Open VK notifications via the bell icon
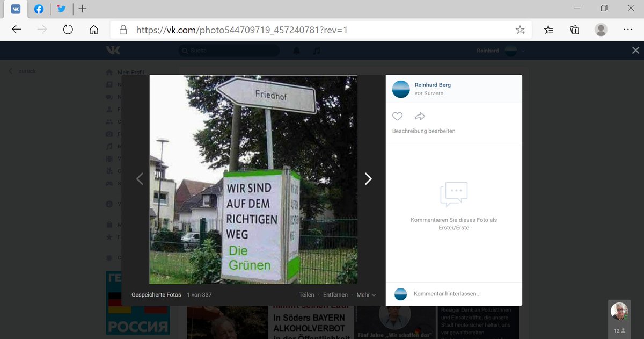Image resolution: width=644 pixels, height=339 pixels. pyautogui.click(x=296, y=50)
